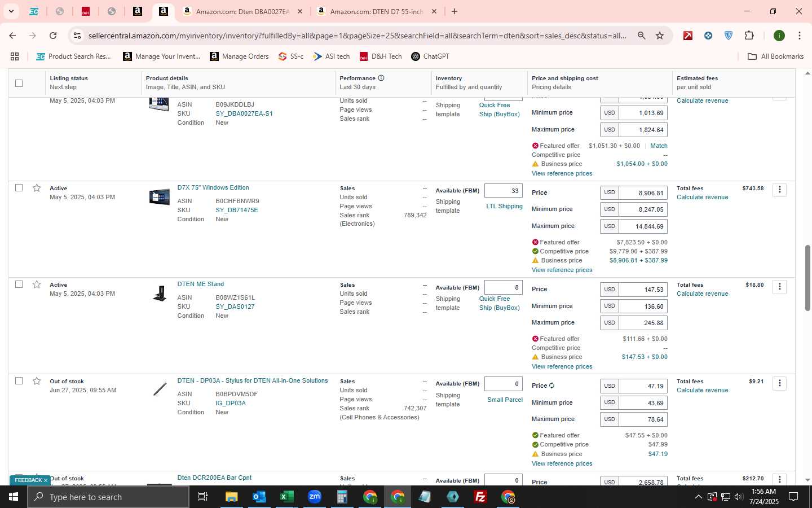Edit minimum price field 8,247.05
The image size is (812, 508).
pos(643,209)
